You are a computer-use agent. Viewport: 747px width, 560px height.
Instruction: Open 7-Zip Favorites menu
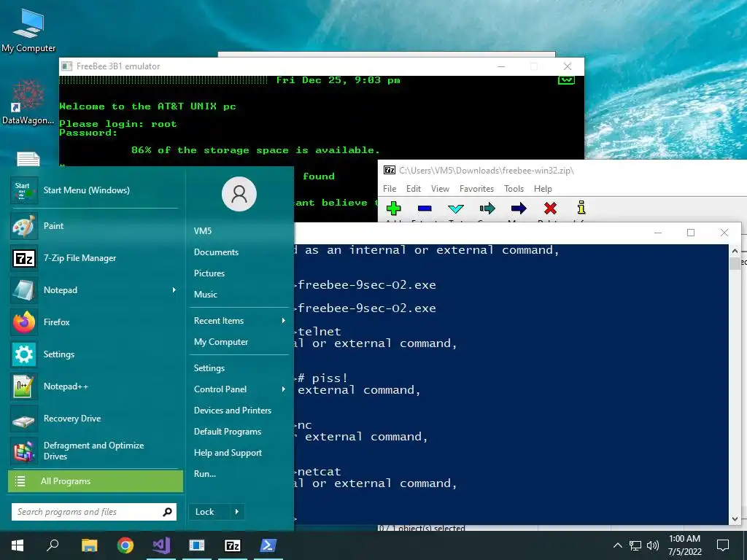(476, 189)
